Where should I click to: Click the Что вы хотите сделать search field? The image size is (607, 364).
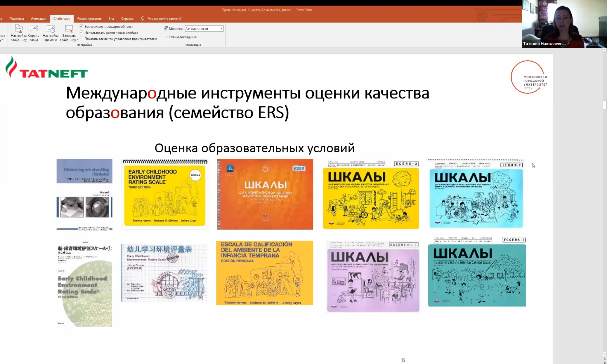coord(165,19)
